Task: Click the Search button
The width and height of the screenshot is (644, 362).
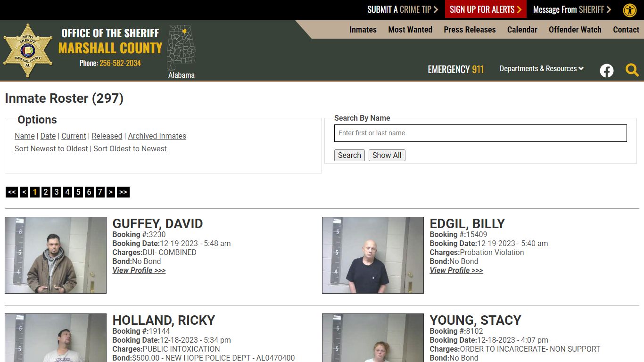Action: 349,155
